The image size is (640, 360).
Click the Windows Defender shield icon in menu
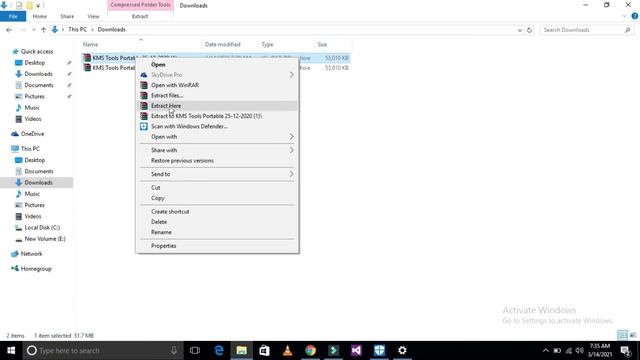click(144, 127)
